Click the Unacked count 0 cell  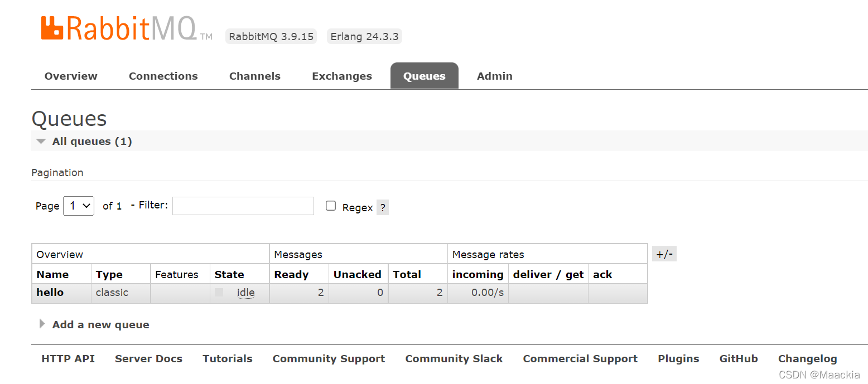click(359, 293)
